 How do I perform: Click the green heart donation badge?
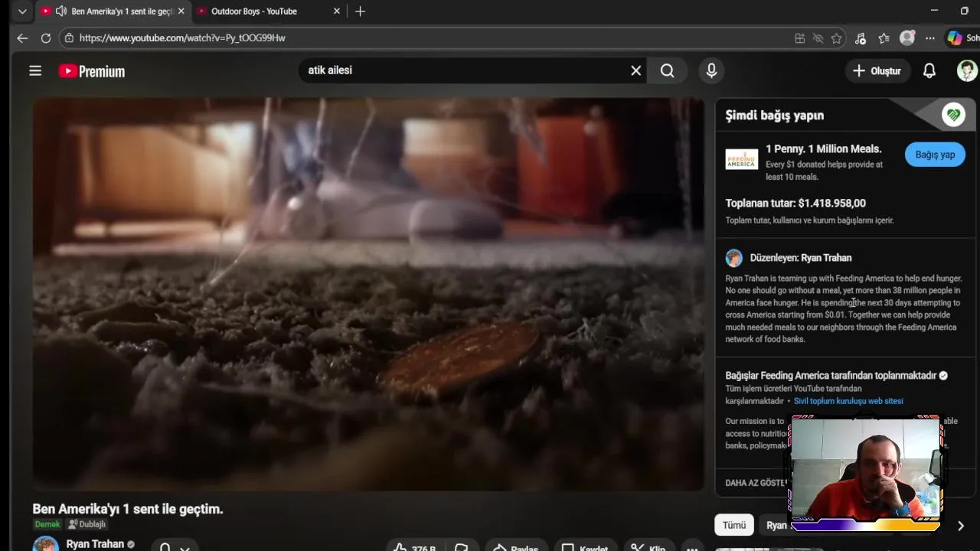coord(953,115)
